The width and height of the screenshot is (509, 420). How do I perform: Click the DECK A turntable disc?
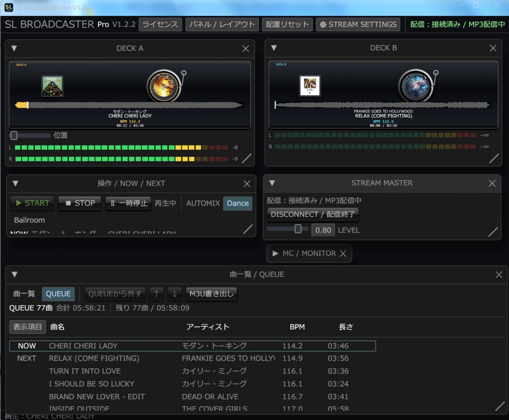point(164,86)
